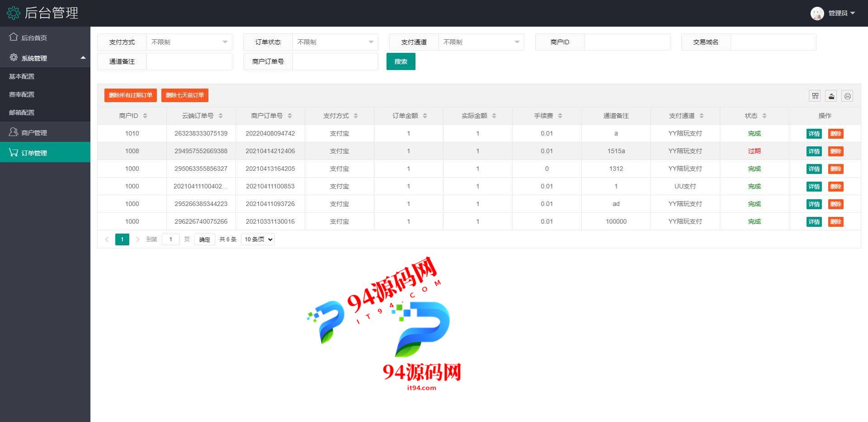Click 删除所有过期订单 button

tap(130, 95)
